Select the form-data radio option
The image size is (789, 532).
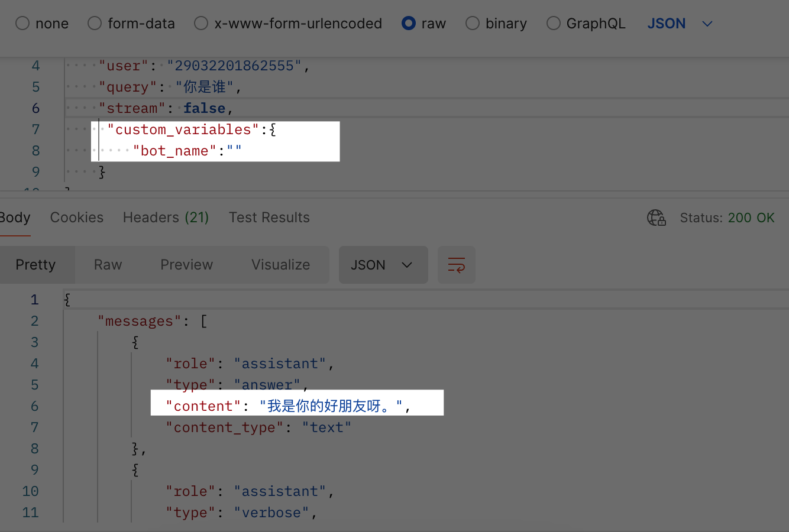tap(95, 24)
